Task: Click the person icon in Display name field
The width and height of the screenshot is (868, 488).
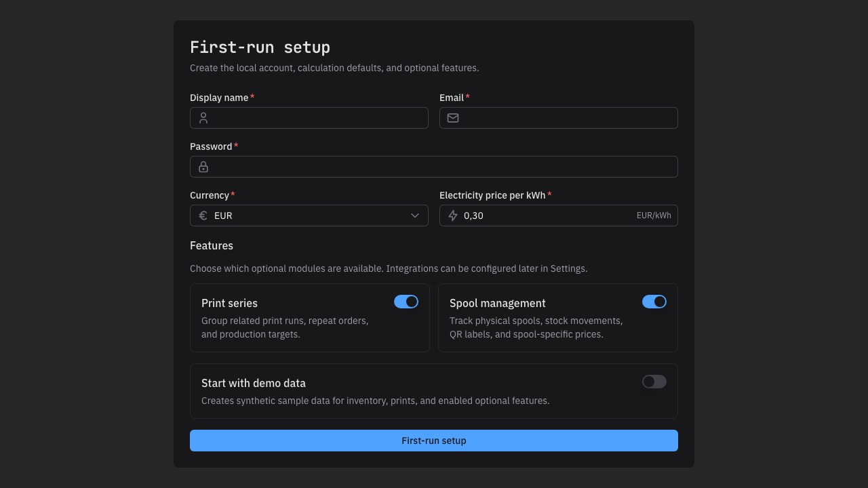Action: click(203, 118)
